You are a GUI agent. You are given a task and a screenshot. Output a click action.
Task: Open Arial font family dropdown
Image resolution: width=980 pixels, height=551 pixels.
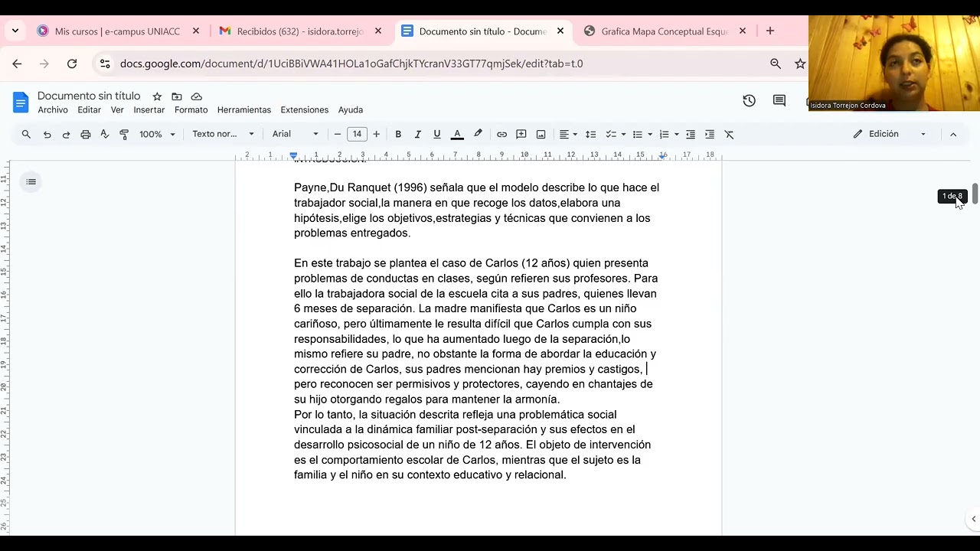pyautogui.click(x=295, y=134)
